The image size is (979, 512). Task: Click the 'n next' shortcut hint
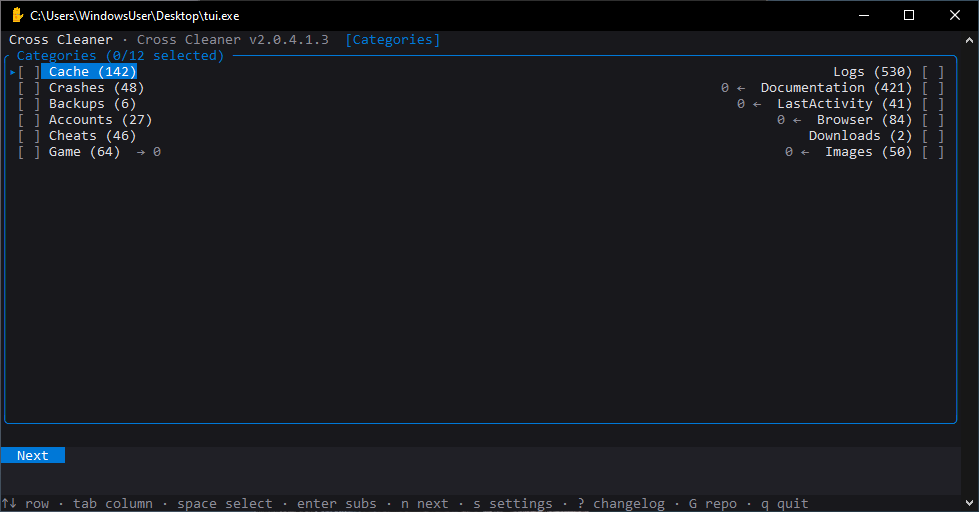point(425,503)
